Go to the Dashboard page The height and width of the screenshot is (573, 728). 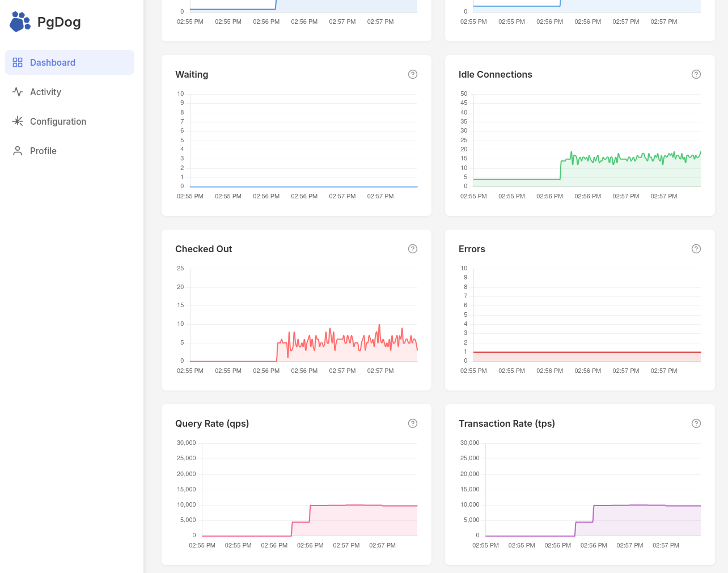[53, 62]
